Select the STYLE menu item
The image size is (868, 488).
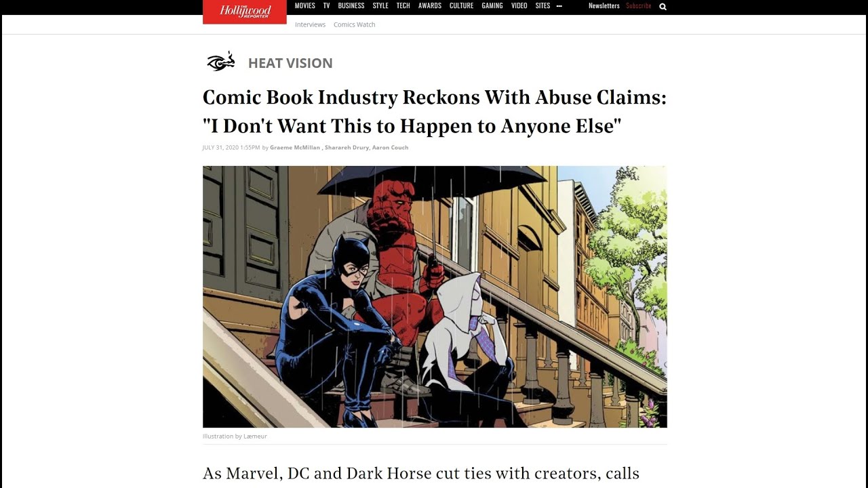tap(380, 5)
